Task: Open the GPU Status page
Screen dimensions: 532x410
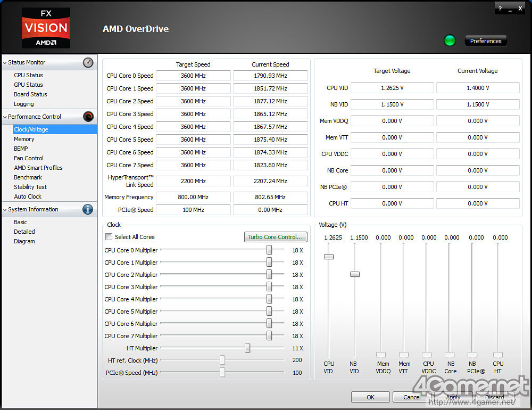Action: pos(29,85)
